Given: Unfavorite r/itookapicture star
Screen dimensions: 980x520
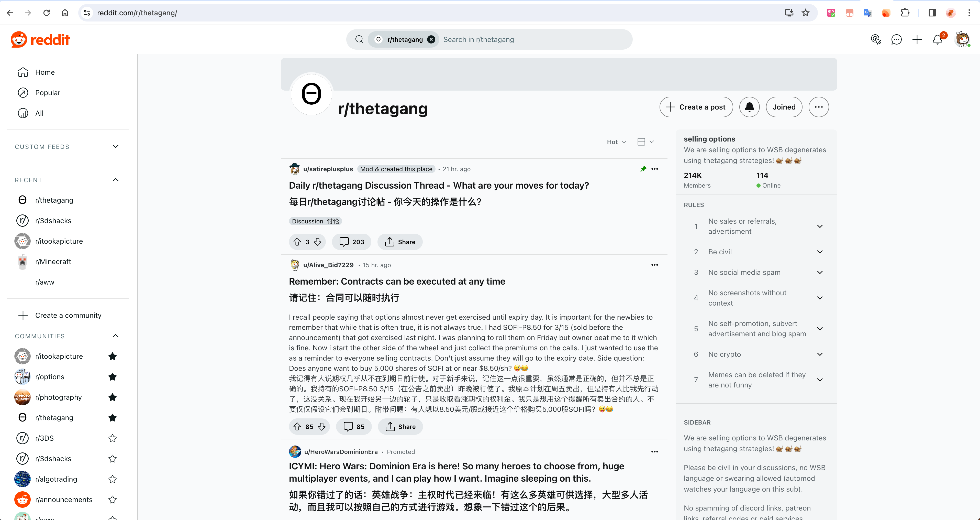Looking at the screenshot, I should click(x=112, y=356).
